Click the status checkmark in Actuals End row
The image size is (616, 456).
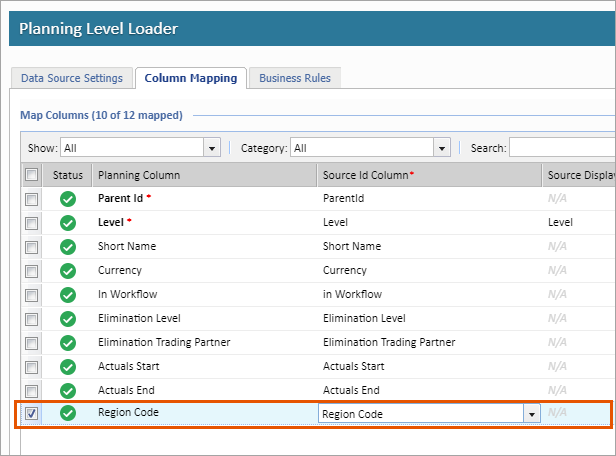[x=68, y=390]
